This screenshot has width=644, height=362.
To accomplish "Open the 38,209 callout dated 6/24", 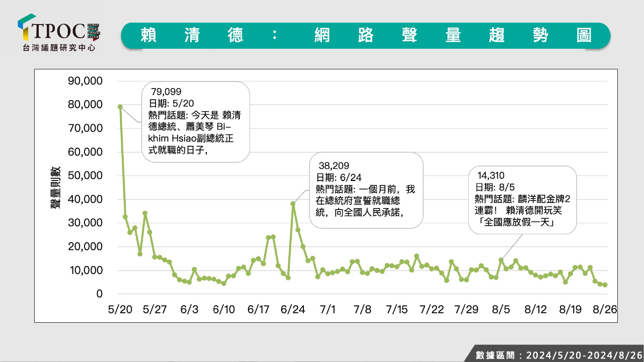I will [366, 190].
